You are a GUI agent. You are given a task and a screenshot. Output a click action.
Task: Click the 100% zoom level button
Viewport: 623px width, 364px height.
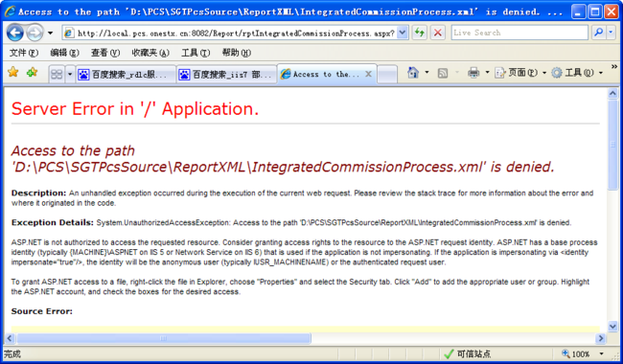click(576, 353)
